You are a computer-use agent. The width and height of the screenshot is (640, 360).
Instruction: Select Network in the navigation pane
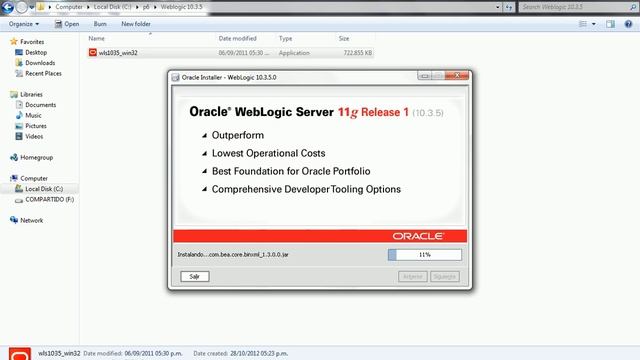click(31, 220)
